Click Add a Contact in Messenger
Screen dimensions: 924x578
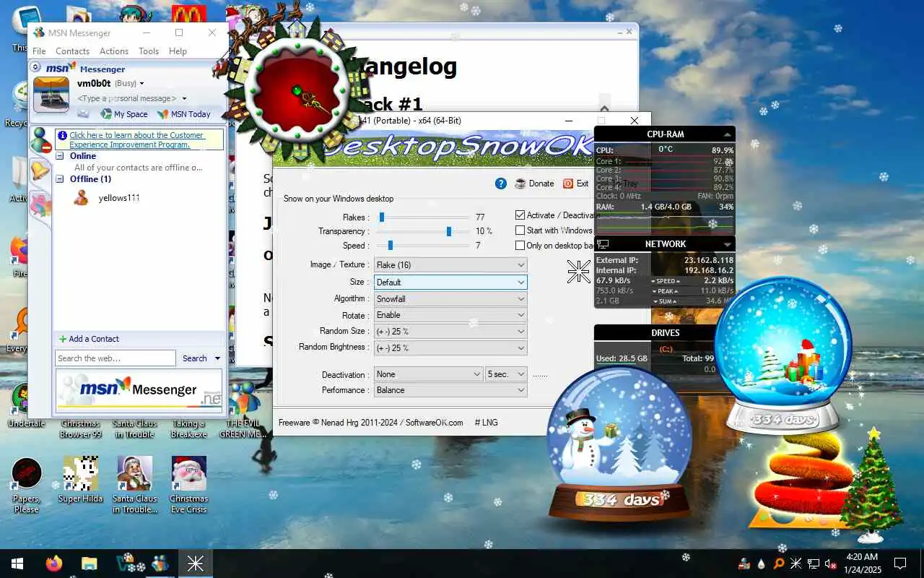pyautogui.click(x=89, y=339)
